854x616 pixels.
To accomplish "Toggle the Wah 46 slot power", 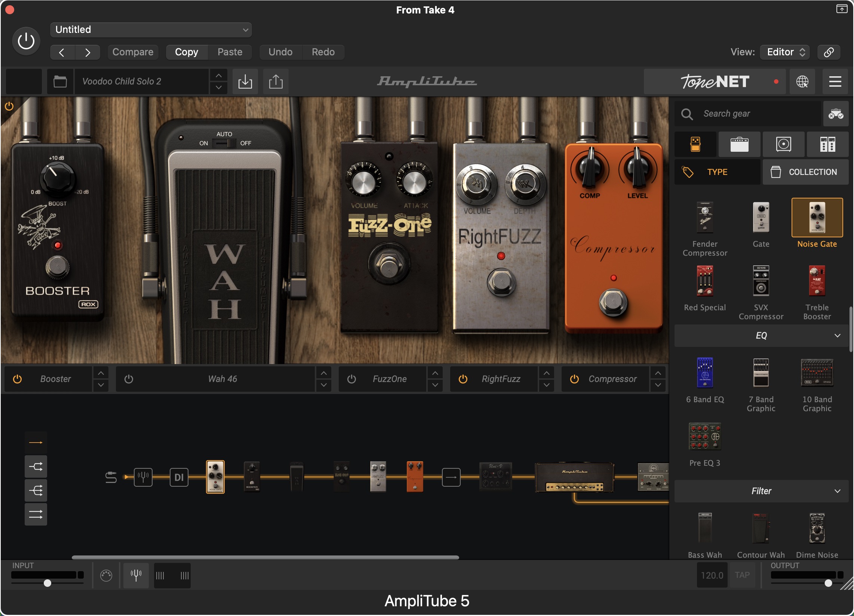I will click(129, 379).
